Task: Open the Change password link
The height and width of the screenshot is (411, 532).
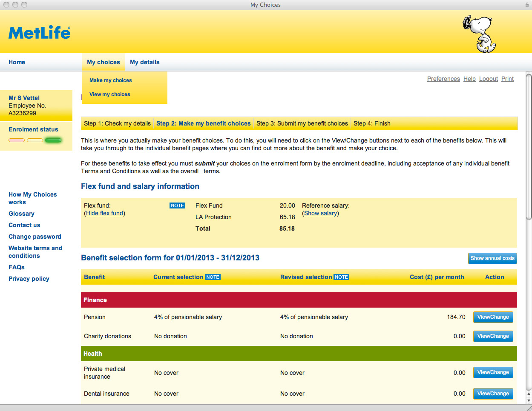Action: pyautogui.click(x=35, y=237)
